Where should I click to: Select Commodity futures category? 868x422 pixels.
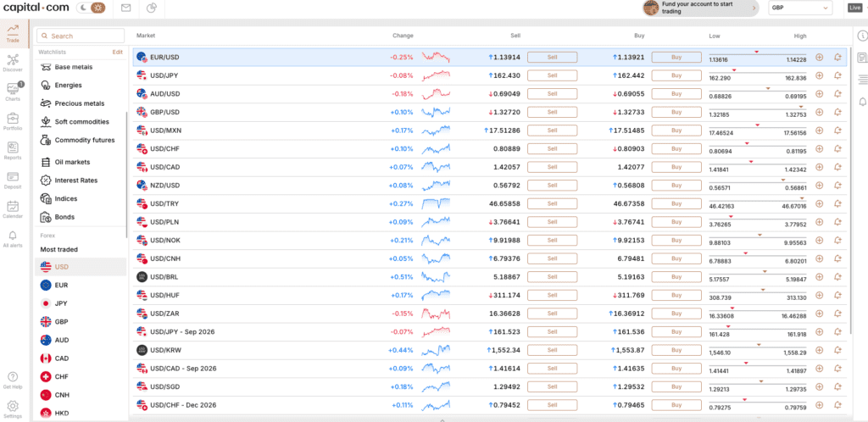85,140
